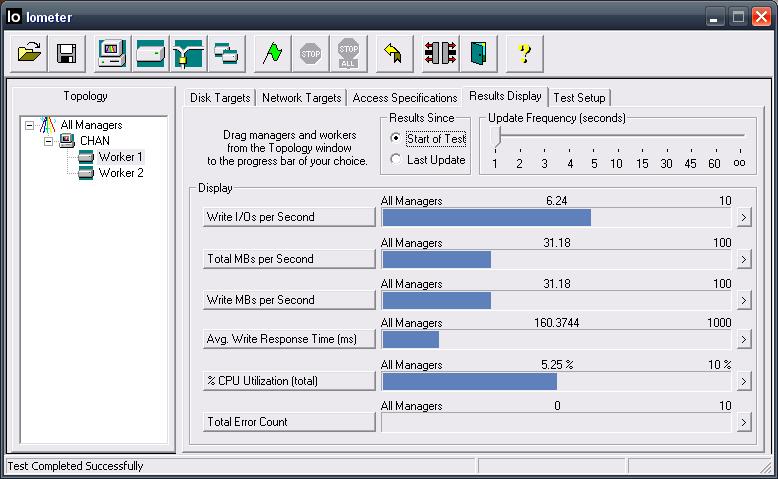The image size is (778, 479).
Task: Add a new disk worker icon
Action: point(150,53)
